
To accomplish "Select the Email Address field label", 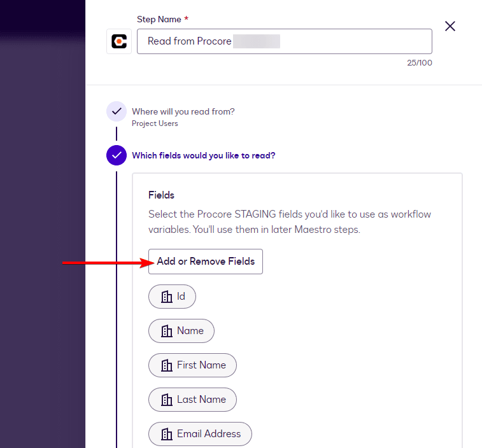I will pos(209,434).
